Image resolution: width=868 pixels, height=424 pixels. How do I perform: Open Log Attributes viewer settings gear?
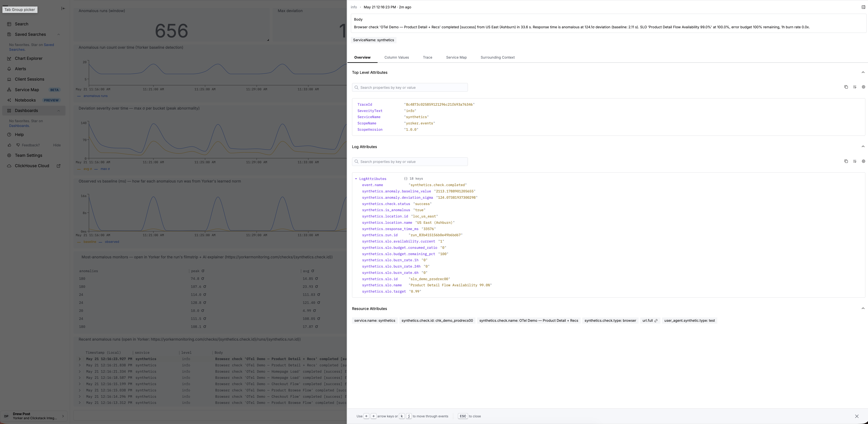[x=863, y=161]
